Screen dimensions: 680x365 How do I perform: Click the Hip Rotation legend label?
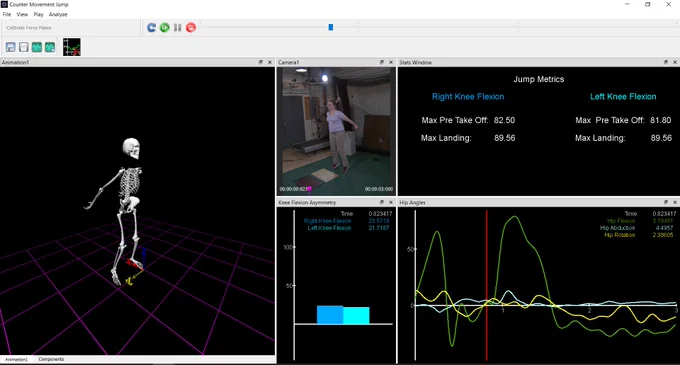click(619, 235)
